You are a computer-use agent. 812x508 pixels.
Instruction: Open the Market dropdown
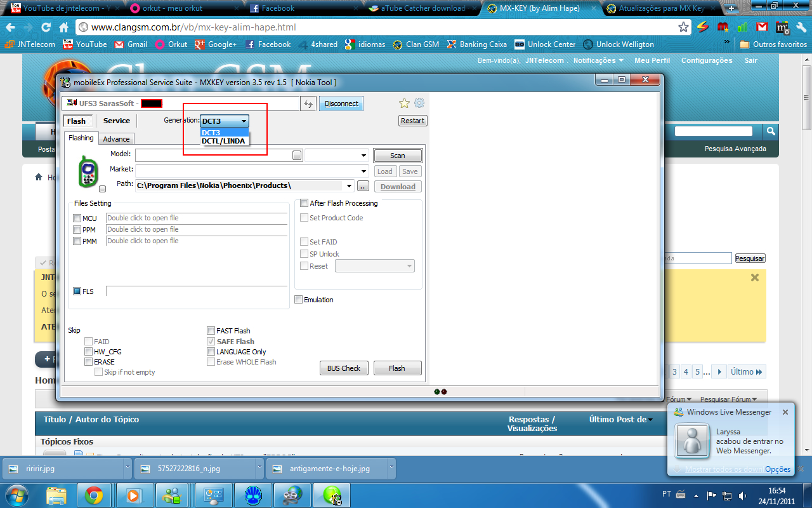[x=364, y=171]
